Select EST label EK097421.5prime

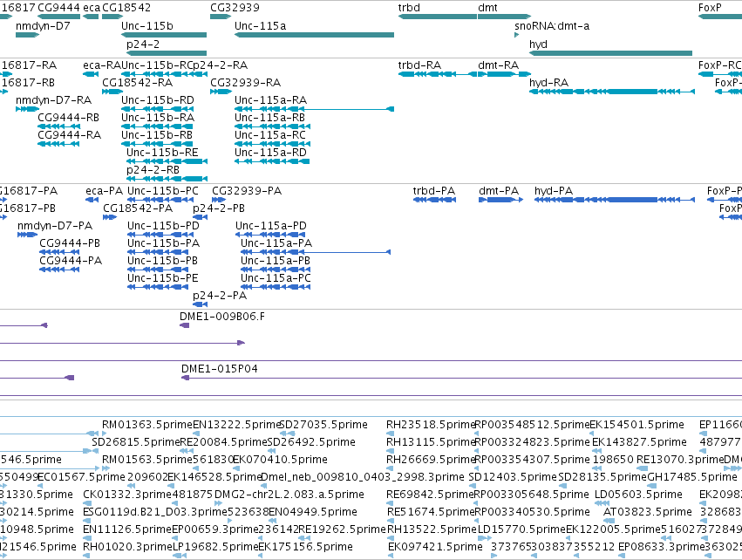[435, 547]
